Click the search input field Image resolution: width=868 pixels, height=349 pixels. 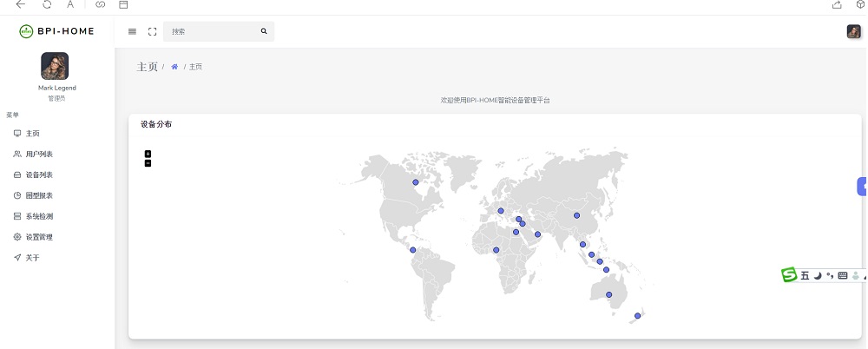214,31
